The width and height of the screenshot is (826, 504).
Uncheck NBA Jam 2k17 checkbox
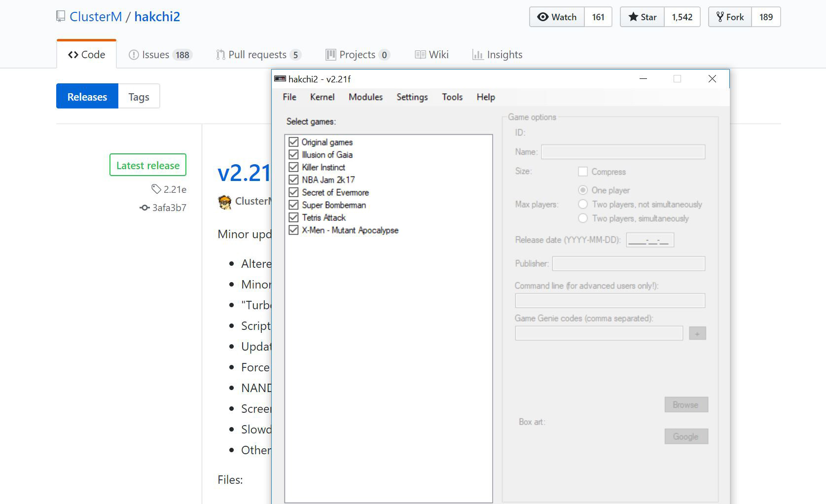pyautogui.click(x=293, y=180)
